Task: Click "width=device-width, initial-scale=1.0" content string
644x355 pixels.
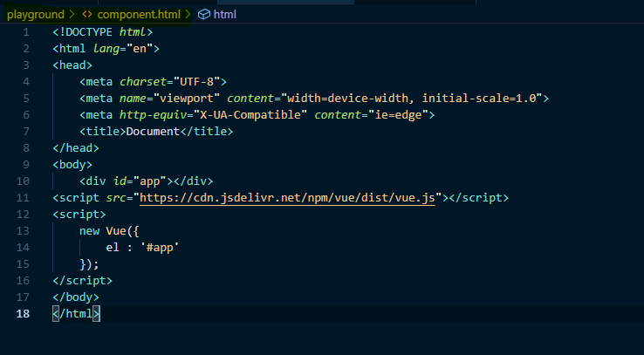Action: [x=412, y=99]
